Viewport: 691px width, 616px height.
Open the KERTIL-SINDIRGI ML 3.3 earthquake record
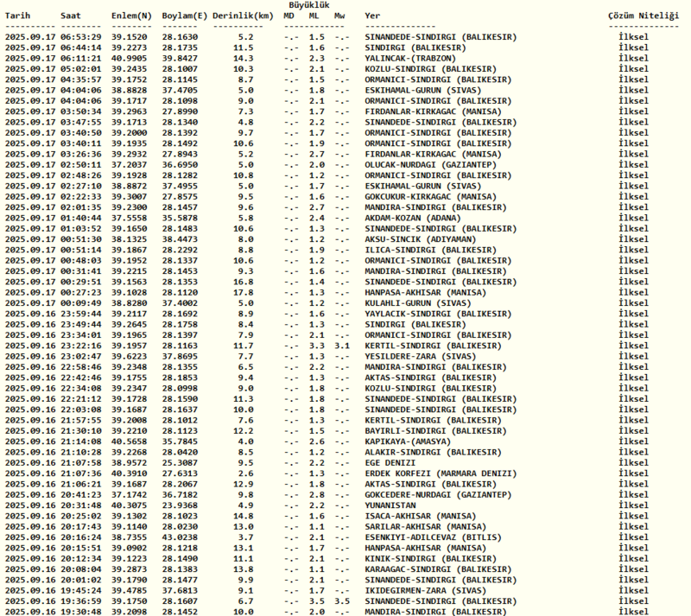(x=432, y=346)
